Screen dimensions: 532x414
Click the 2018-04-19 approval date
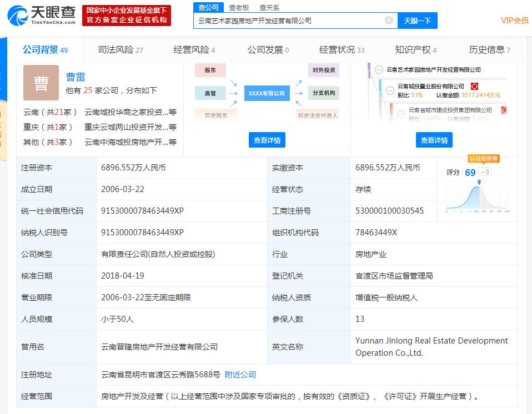(123, 276)
